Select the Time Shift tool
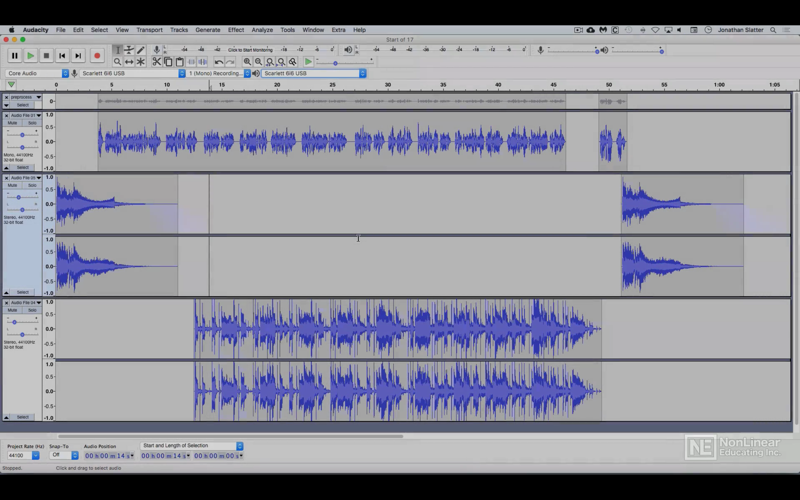The image size is (800, 500). 129,62
